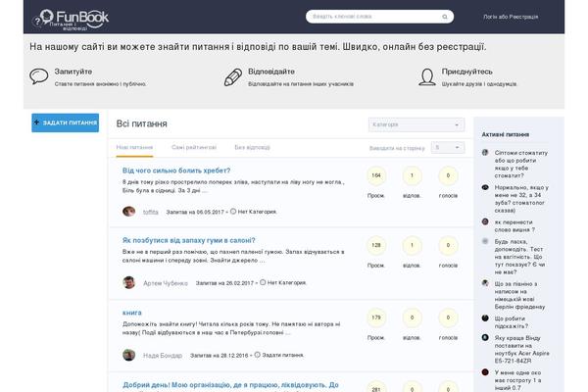Click category circle icon before Нет Категория for toffita

coord(233,212)
